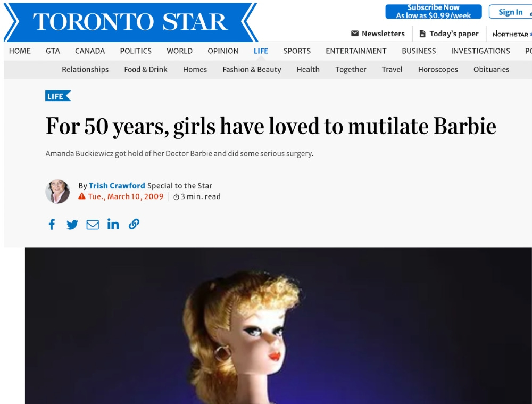Image resolution: width=532 pixels, height=404 pixels.
Task: Open Obituaries subsection
Action: click(x=491, y=70)
